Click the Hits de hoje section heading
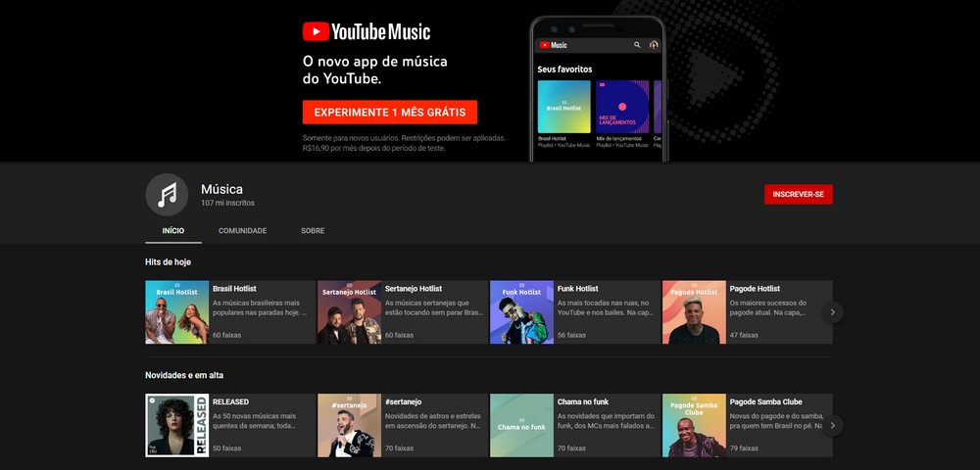The height and width of the screenshot is (470, 980). (x=169, y=262)
